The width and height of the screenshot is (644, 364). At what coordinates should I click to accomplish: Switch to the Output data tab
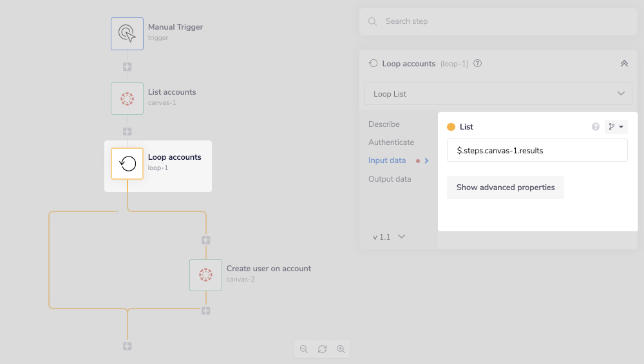(x=390, y=179)
